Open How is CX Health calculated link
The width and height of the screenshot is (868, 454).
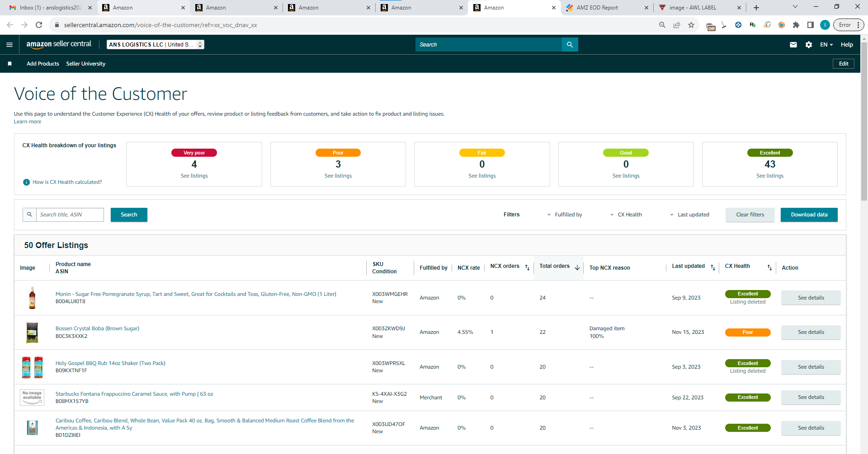click(67, 182)
